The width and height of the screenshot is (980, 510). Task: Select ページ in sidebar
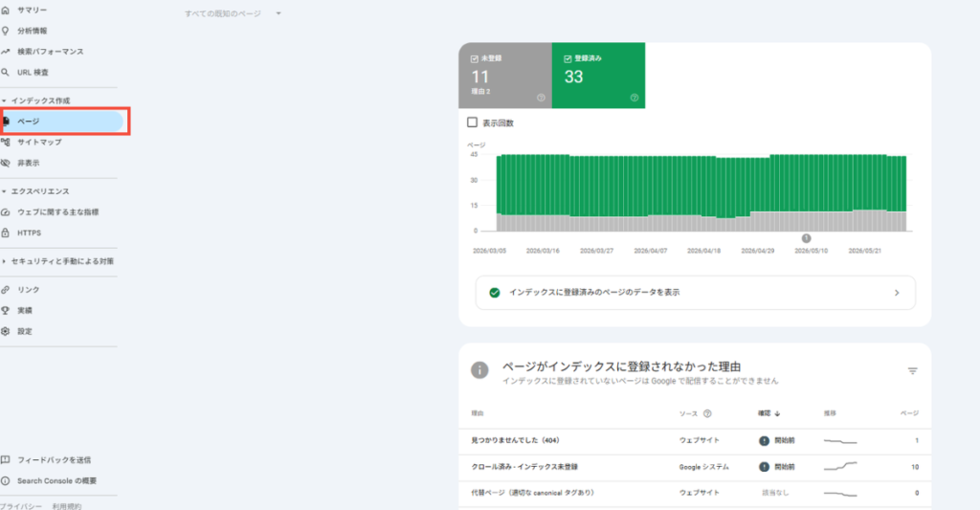(62, 122)
